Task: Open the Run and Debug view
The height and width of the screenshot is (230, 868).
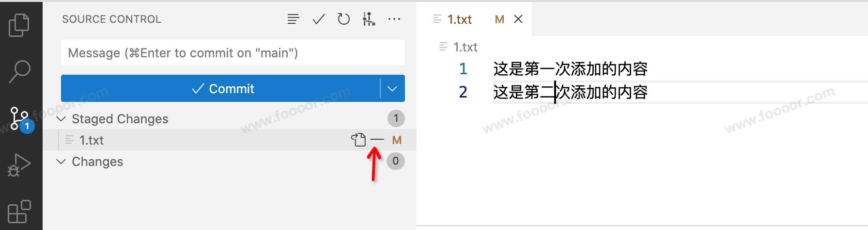Action: coord(19,165)
